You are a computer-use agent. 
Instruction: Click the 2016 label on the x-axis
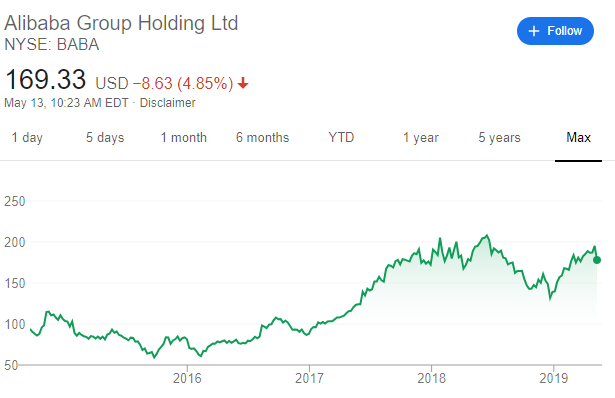coord(187,378)
